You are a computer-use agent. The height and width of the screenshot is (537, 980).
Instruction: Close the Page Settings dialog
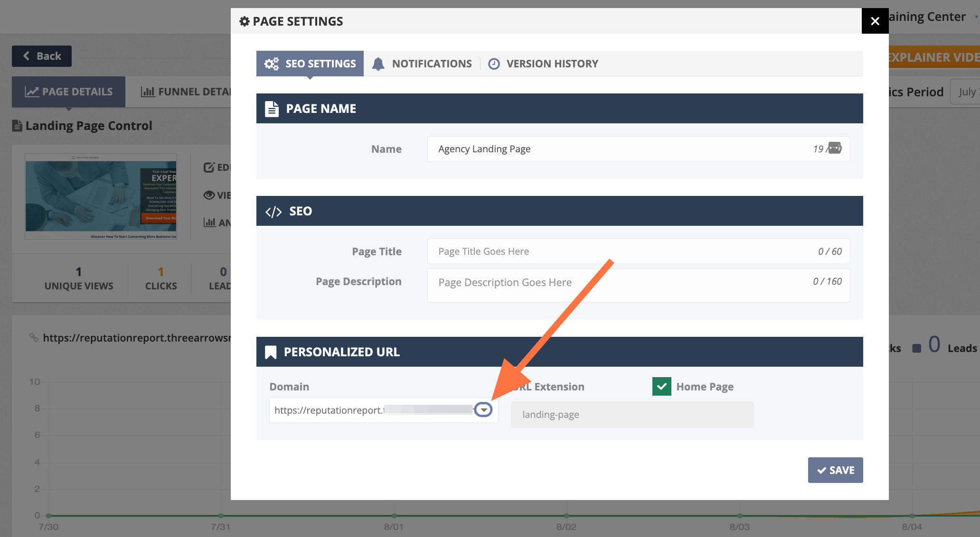point(875,21)
